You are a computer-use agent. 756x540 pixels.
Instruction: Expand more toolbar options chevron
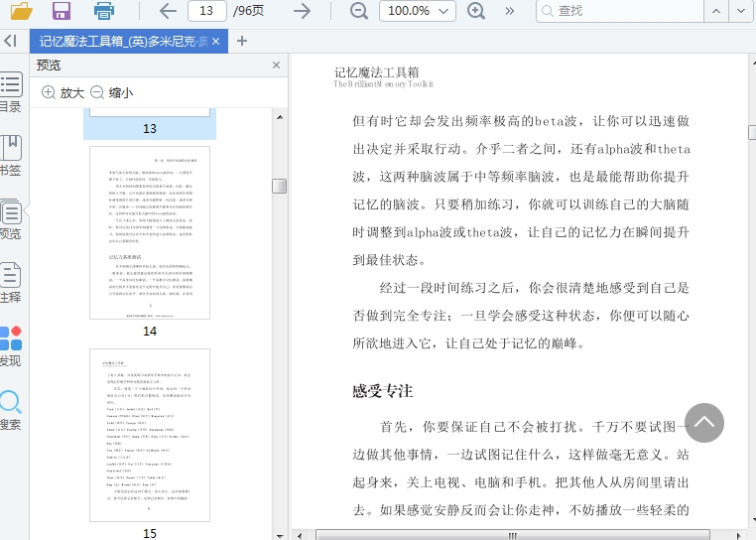[510, 11]
